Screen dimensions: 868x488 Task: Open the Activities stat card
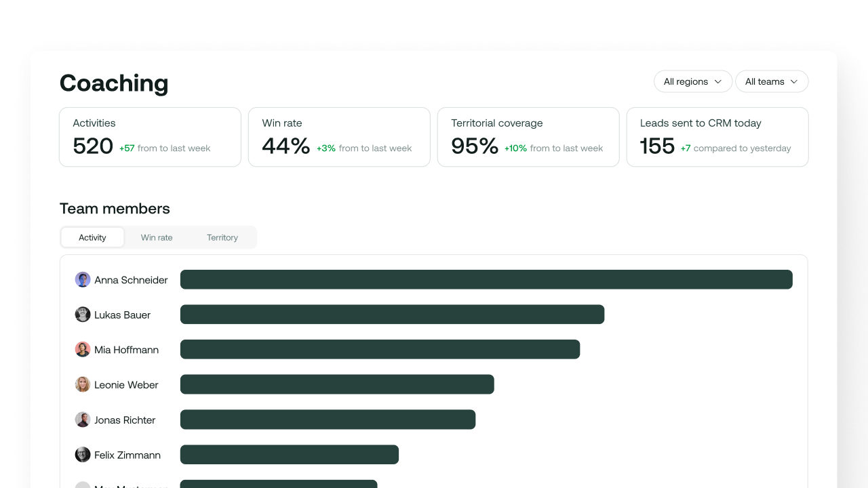point(150,137)
